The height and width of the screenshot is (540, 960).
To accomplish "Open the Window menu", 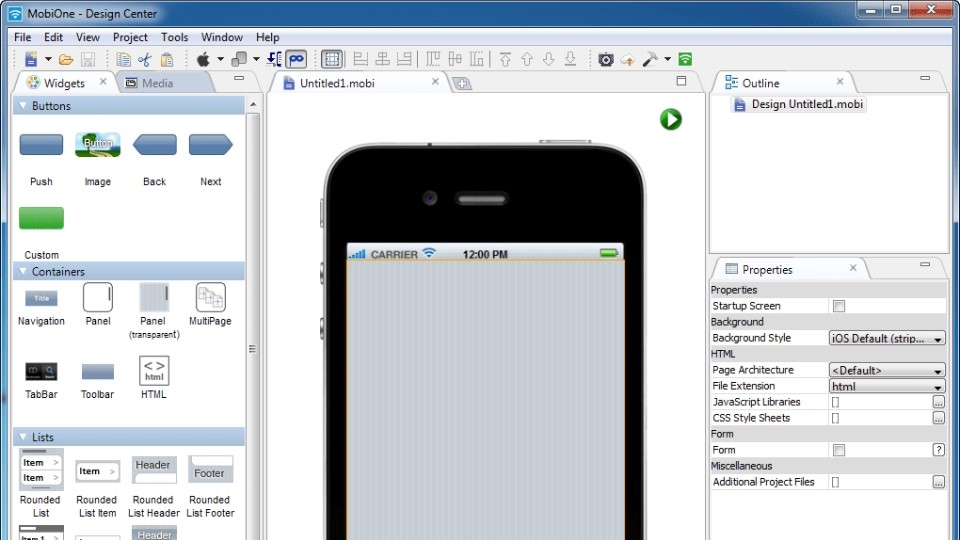I will tap(222, 37).
